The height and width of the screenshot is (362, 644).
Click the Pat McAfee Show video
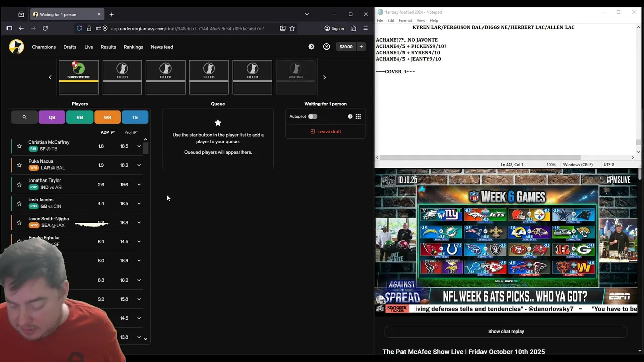click(506, 242)
